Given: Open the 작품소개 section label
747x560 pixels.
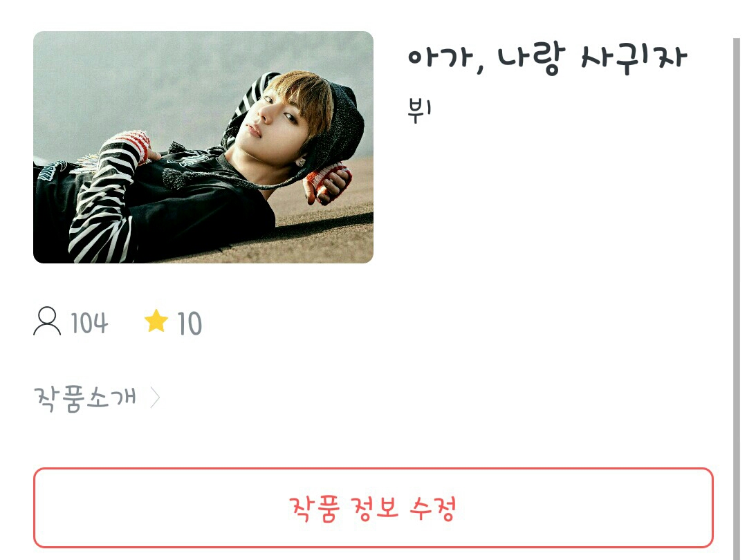Looking at the screenshot, I should click(85, 398).
